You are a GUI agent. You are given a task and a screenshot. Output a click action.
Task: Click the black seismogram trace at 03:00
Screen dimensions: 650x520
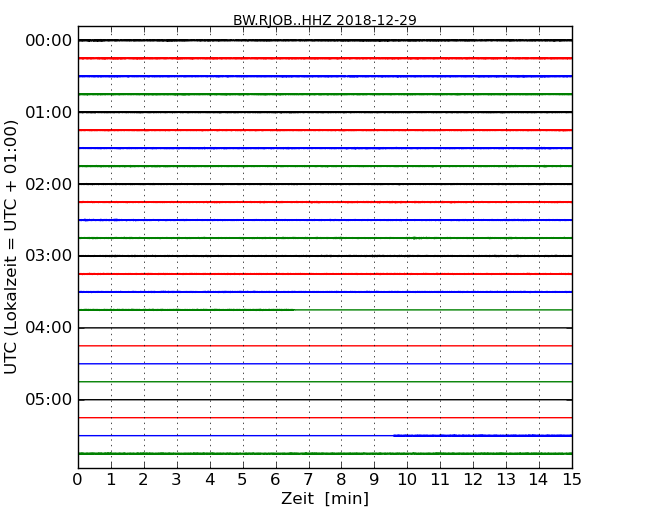325,256
